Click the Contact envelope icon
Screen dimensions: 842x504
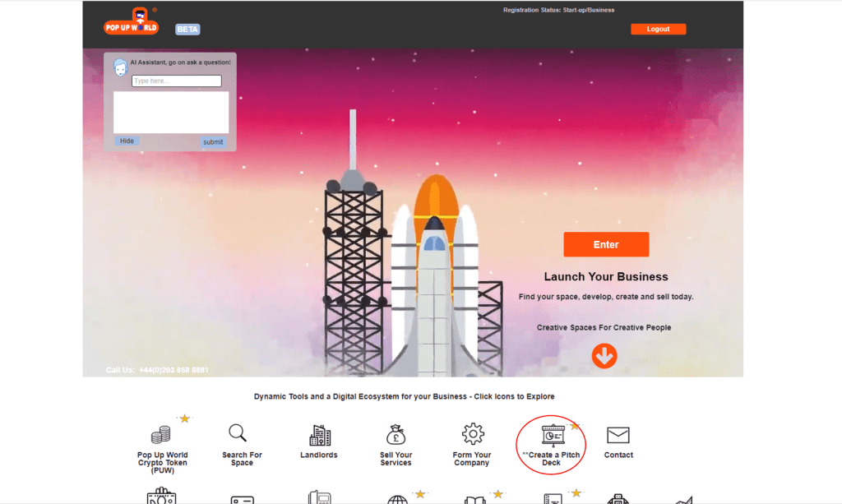click(618, 435)
